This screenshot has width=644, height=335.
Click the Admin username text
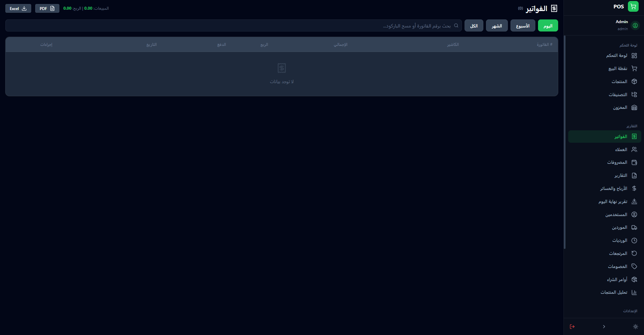[622, 22]
